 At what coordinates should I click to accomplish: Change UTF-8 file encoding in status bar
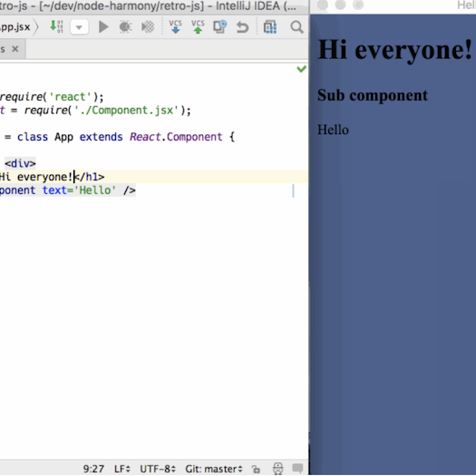(158, 469)
